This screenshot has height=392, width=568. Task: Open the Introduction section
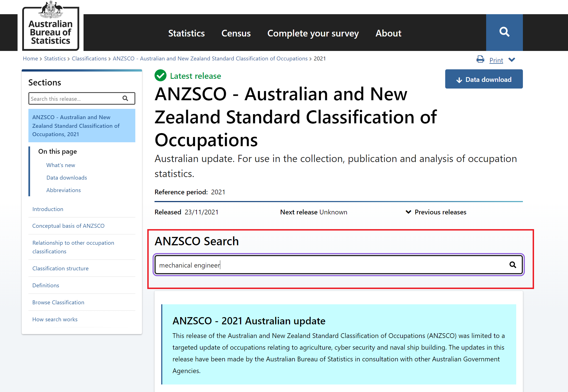coord(48,209)
